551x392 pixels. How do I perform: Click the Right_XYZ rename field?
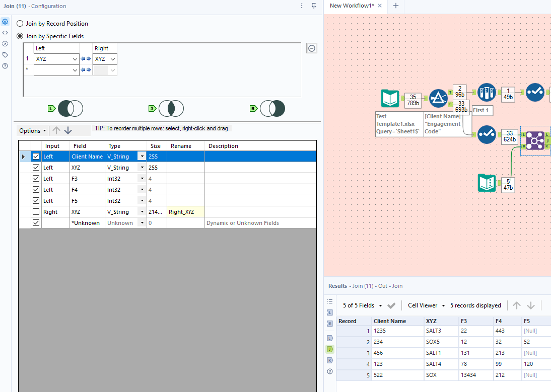[185, 212]
